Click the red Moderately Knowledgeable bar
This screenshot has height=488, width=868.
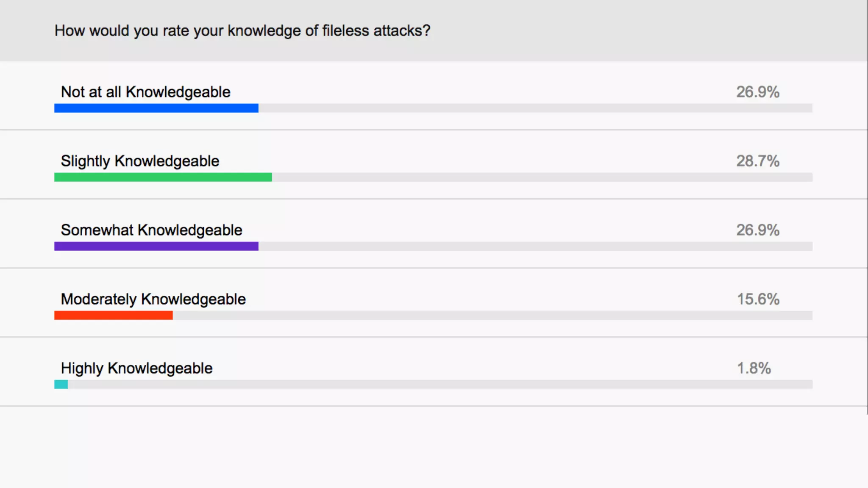point(113,315)
